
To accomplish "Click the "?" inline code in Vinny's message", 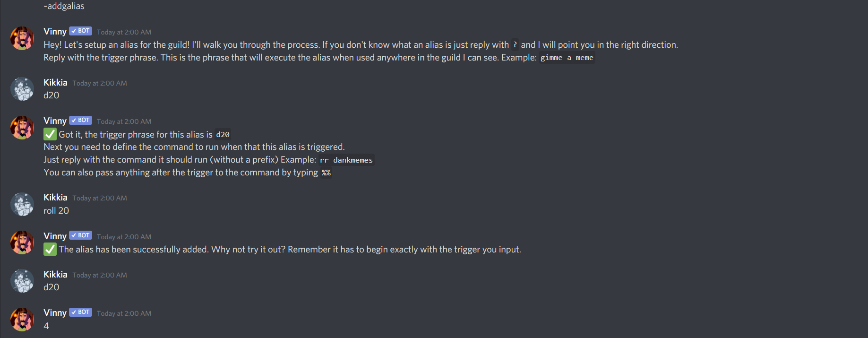I will [x=515, y=45].
